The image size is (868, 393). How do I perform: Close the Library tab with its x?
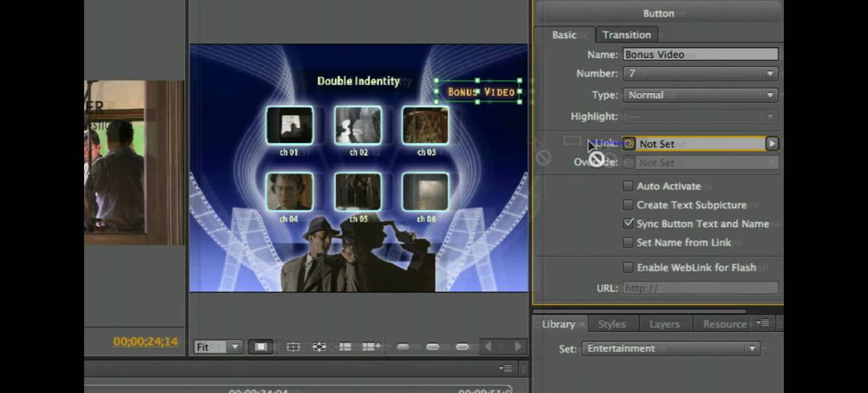(581, 325)
